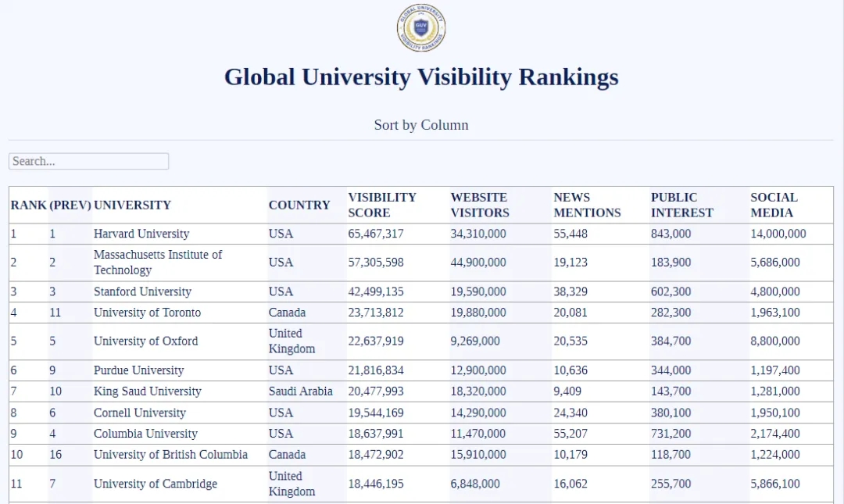Click the Harvard University row name

pyautogui.click(x=141, y=234)
